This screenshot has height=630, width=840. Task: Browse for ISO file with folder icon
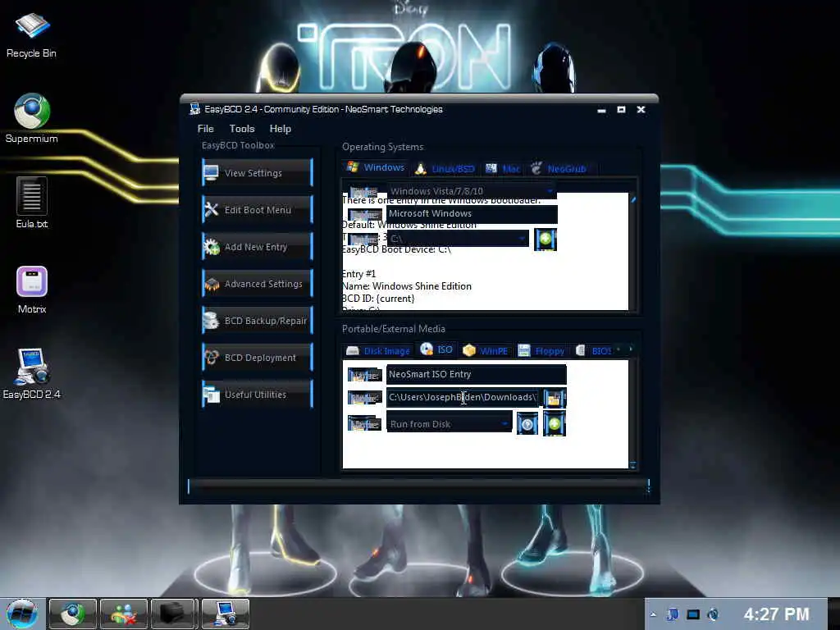555,398
